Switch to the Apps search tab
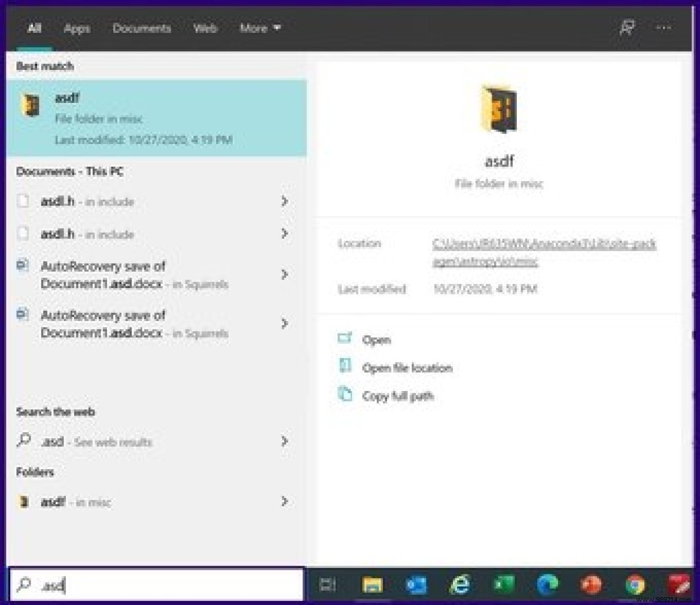Viewport: 700px width, 605px height. tap(77, 28)
